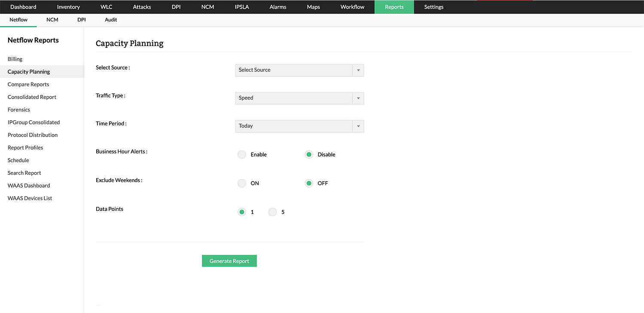
Task: Select the Netflow sub-tab
Action: pyautogui.click(x=18, y=20)
